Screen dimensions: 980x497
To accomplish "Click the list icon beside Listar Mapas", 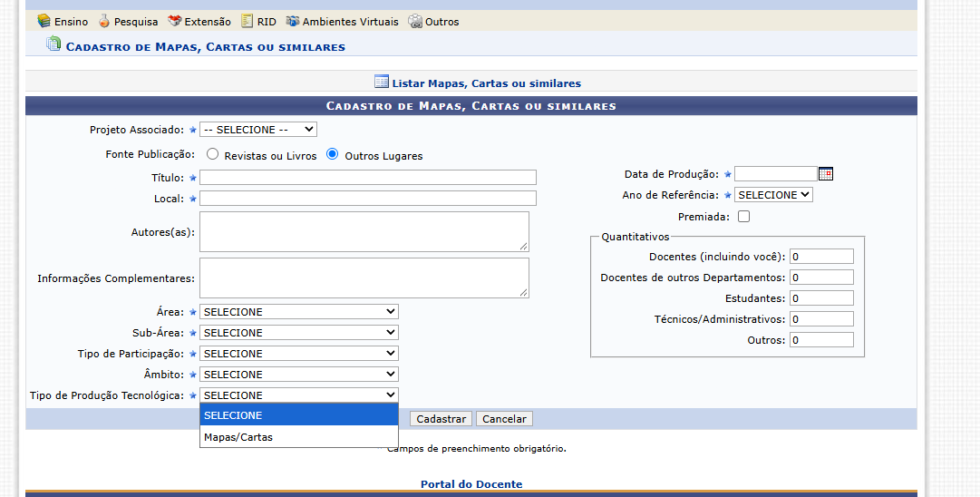I will pos(382,82).
